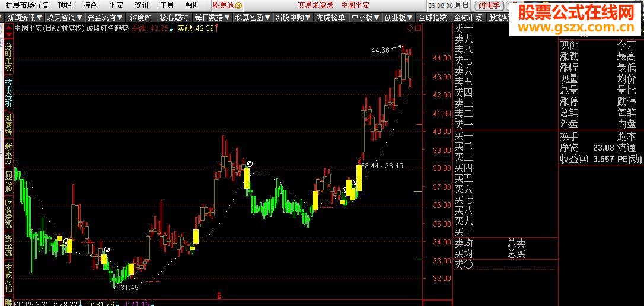This screenshot has width=644, height=306.
Task: Click the red S marker at chart bottom
Action: 219,295
